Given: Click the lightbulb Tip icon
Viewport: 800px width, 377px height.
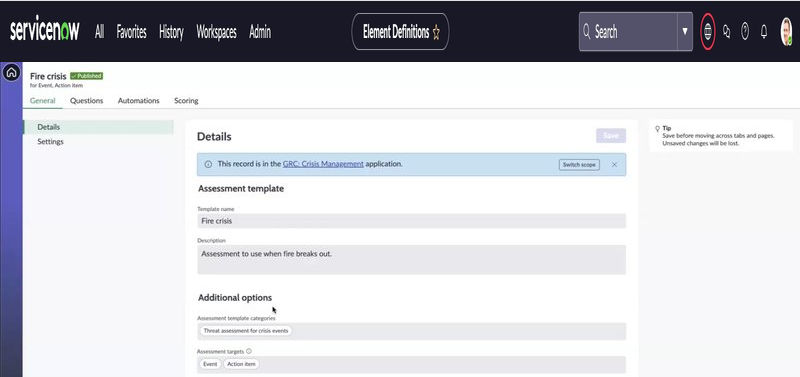Looking at the screenshot, I should [658, 129].
